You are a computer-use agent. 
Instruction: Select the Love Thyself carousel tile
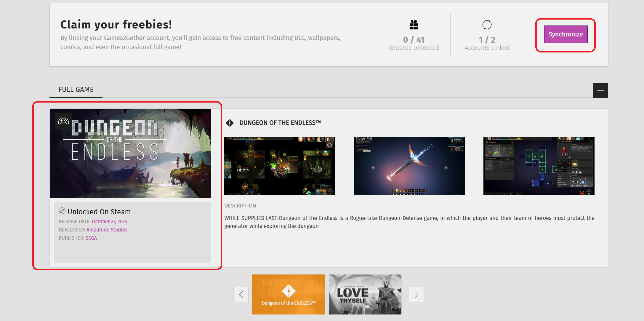click(x=365, y=294)
